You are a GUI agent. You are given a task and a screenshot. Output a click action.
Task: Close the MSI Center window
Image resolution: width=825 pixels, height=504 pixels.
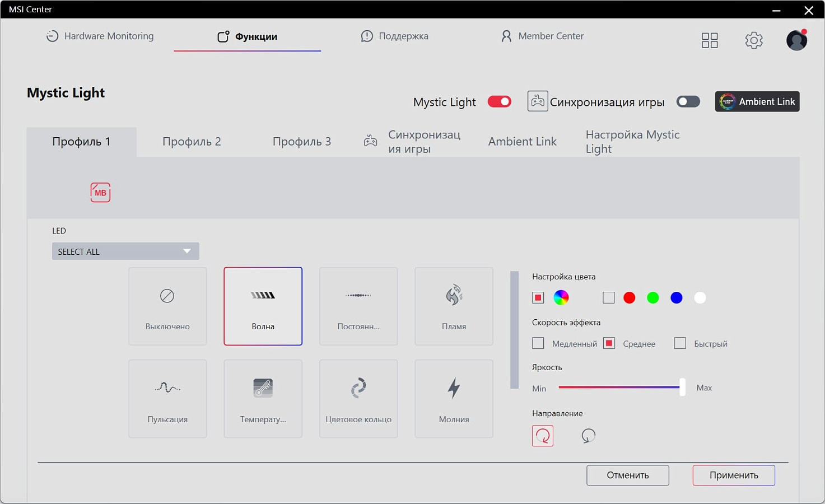tap(809, 10)
